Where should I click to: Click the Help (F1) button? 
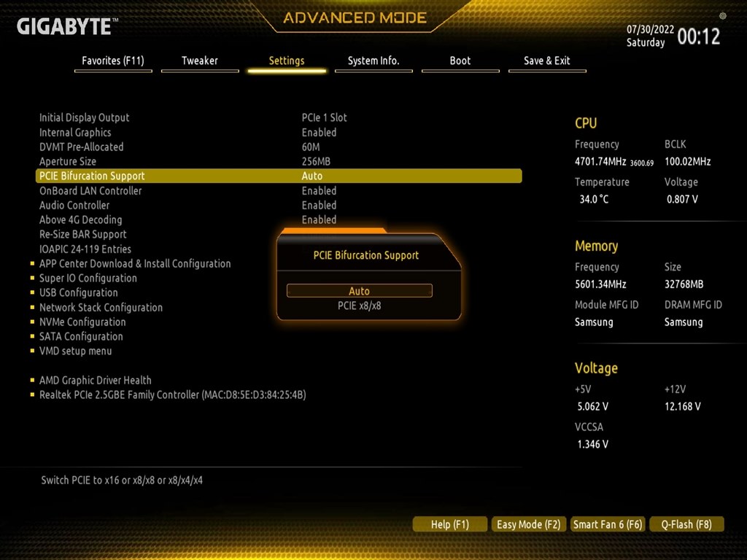(449, 524)
